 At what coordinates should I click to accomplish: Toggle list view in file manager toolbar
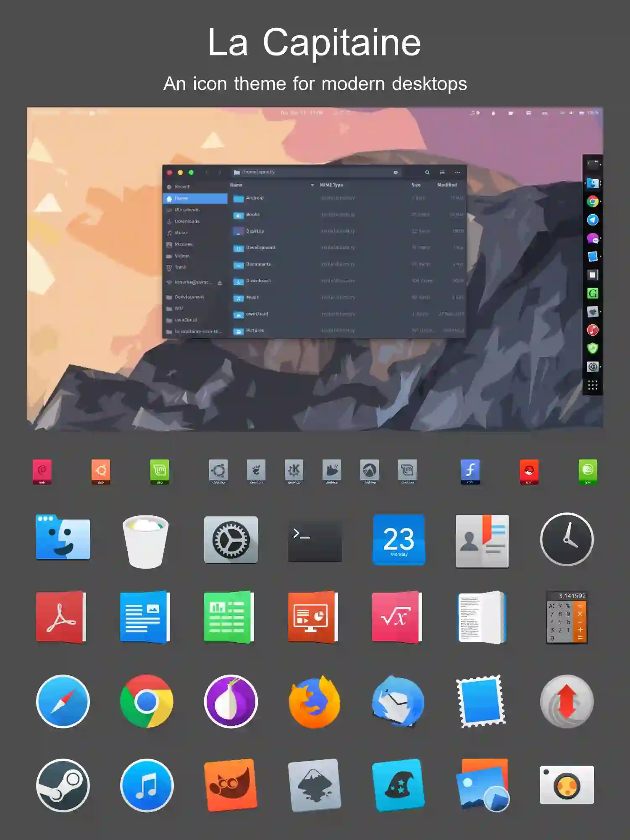click(x=442, y=172)
